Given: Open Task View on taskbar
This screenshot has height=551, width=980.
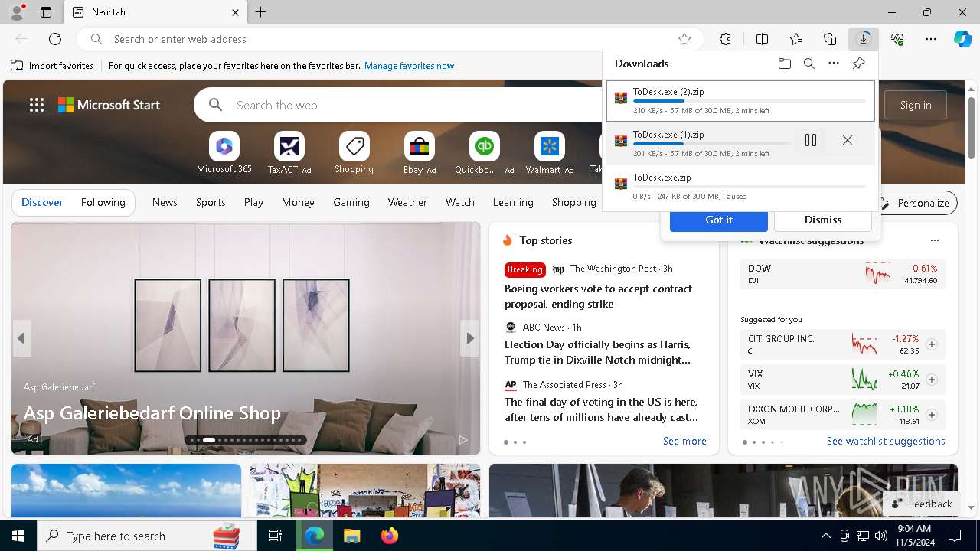Looking at the screenshot, I should (276, 536).
